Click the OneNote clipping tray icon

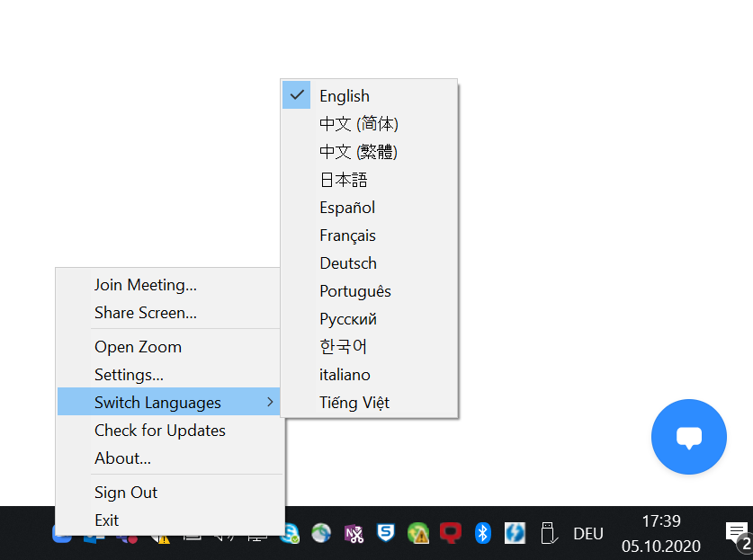click(354, 533)
